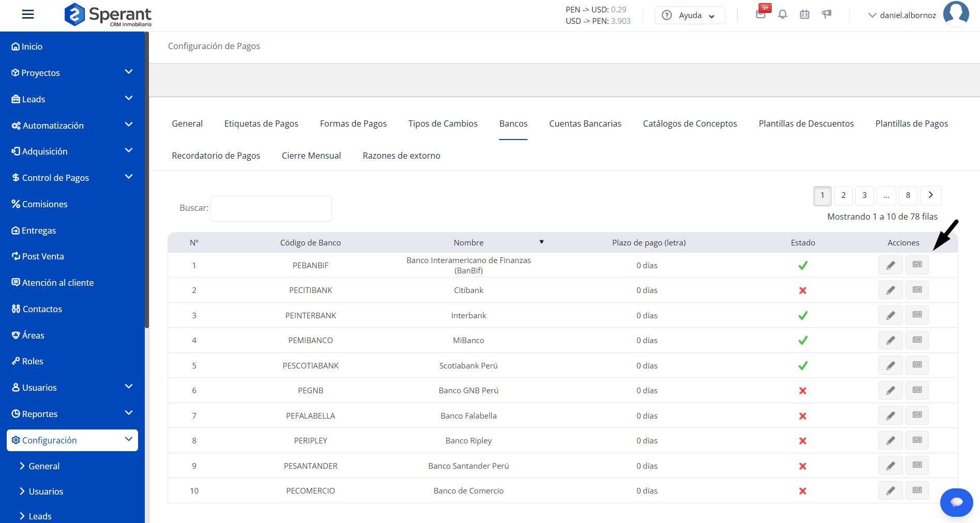Click the user profile avatar

coord(956,14)
